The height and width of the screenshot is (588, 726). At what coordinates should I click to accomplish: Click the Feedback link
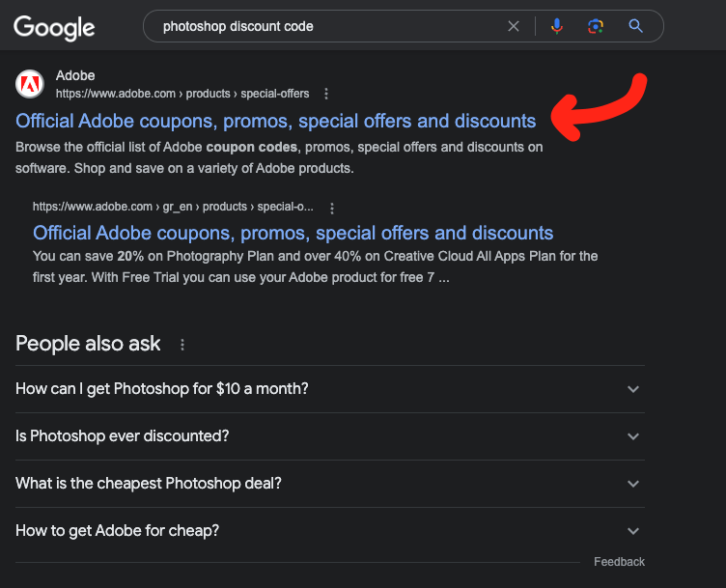(619, 562)
